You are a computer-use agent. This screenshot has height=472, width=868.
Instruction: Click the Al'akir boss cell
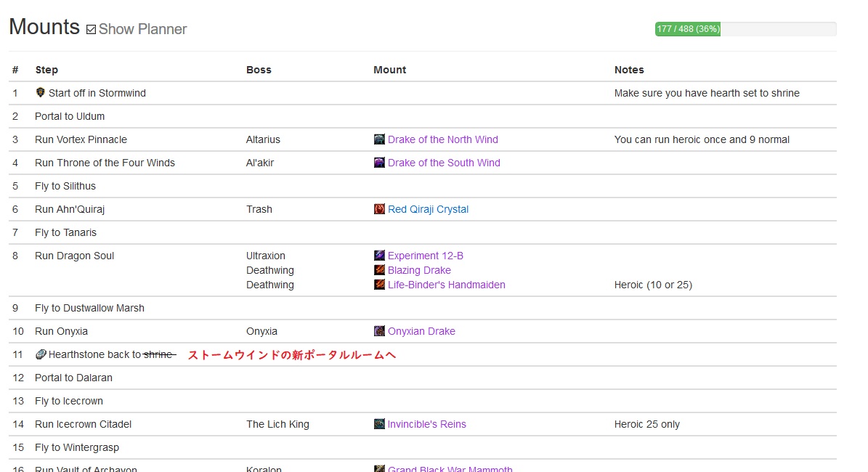259,163
